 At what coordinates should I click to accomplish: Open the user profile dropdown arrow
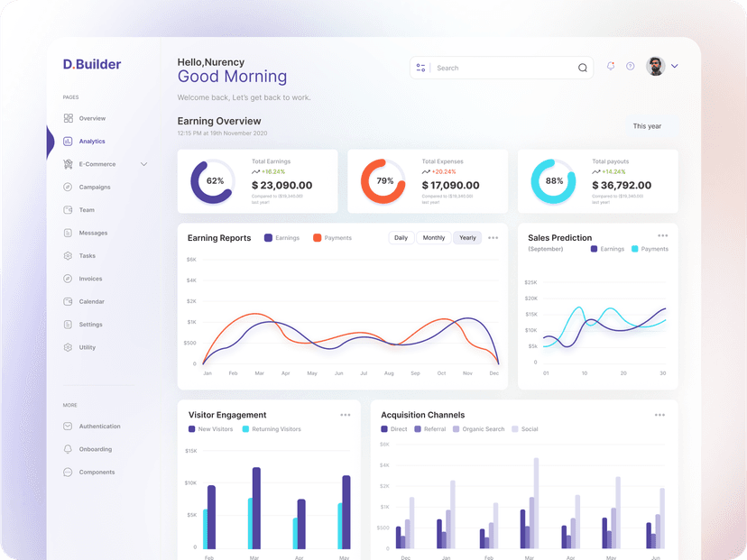pos(675,67)
